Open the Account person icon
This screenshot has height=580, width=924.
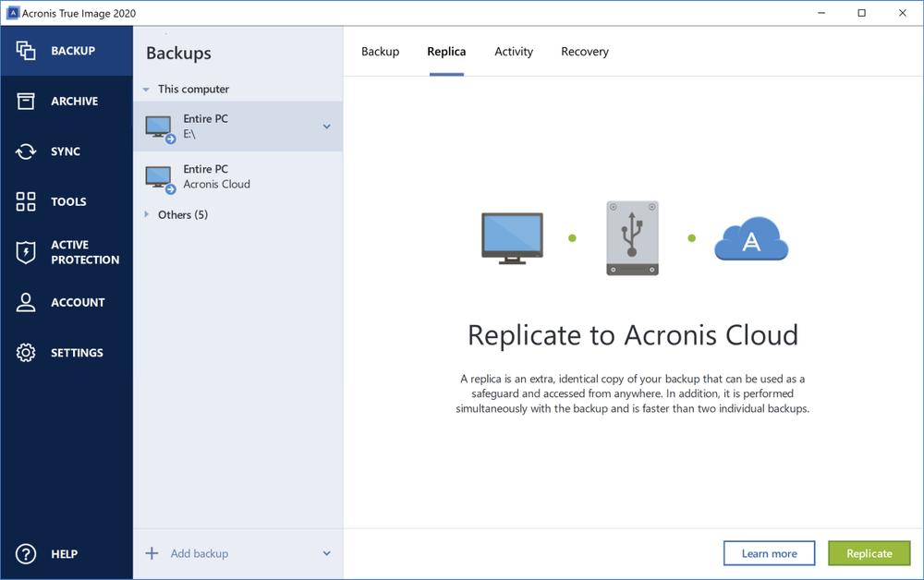tap(25, 302)
